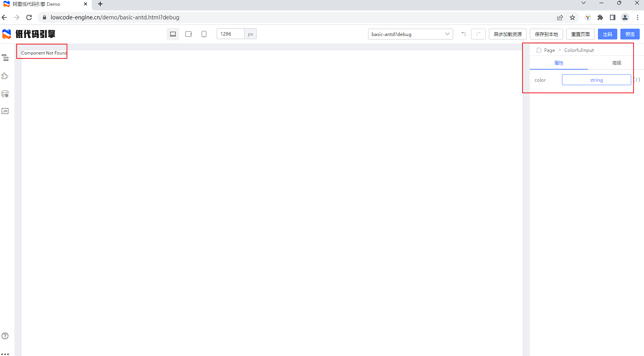644x356 pixels.
Task: Open Chrome three-dot menu
Action: (637, 17)
